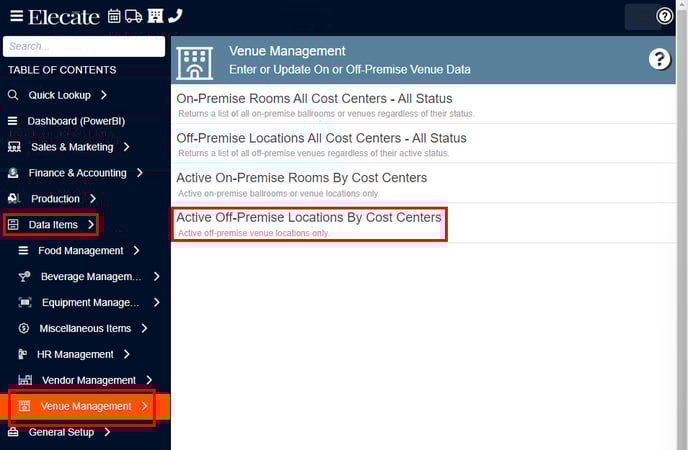Click the dark button beside top-right help
The width and height of the screenshot is (688, 450).
(x=643, y=17)
